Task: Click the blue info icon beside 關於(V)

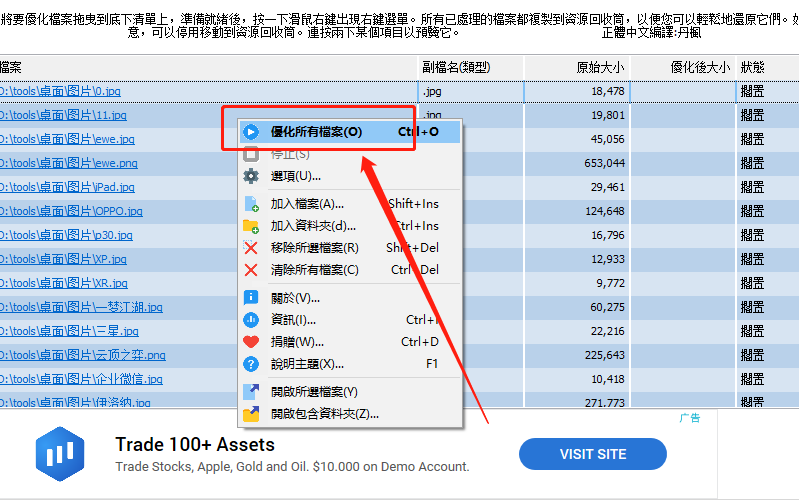Action: [251, 298]
